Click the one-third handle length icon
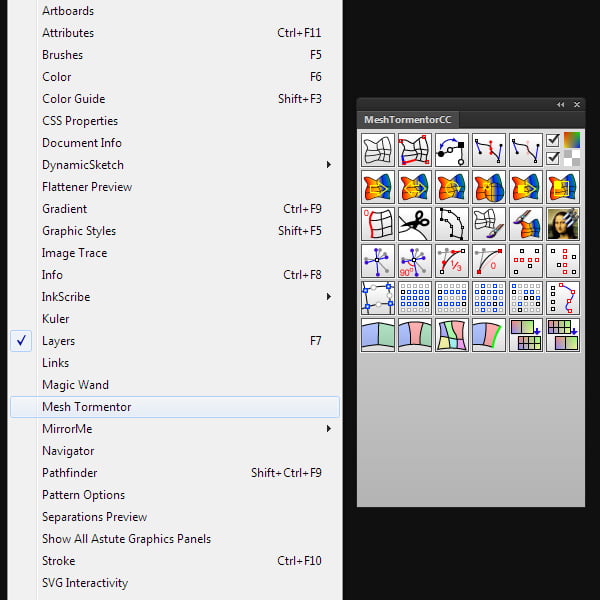 point(452,261)
